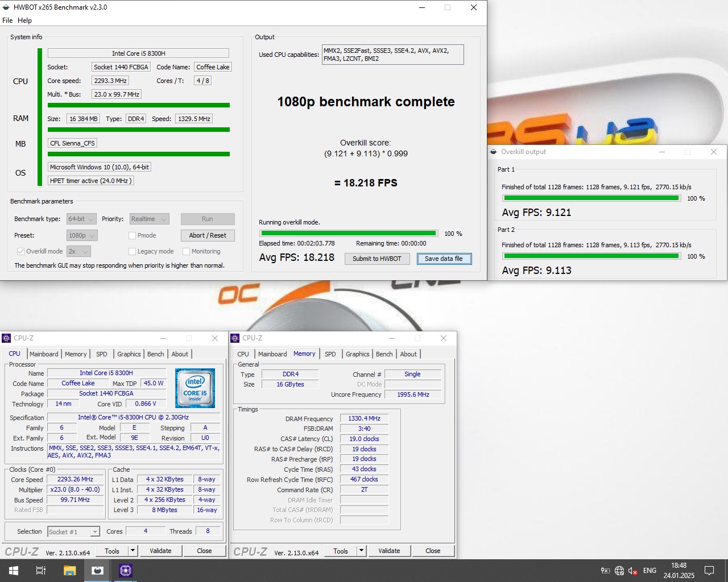728x582 pixels.
Task: Switch to About tab in left CPU-Z
Action: [x=180, y=354]
